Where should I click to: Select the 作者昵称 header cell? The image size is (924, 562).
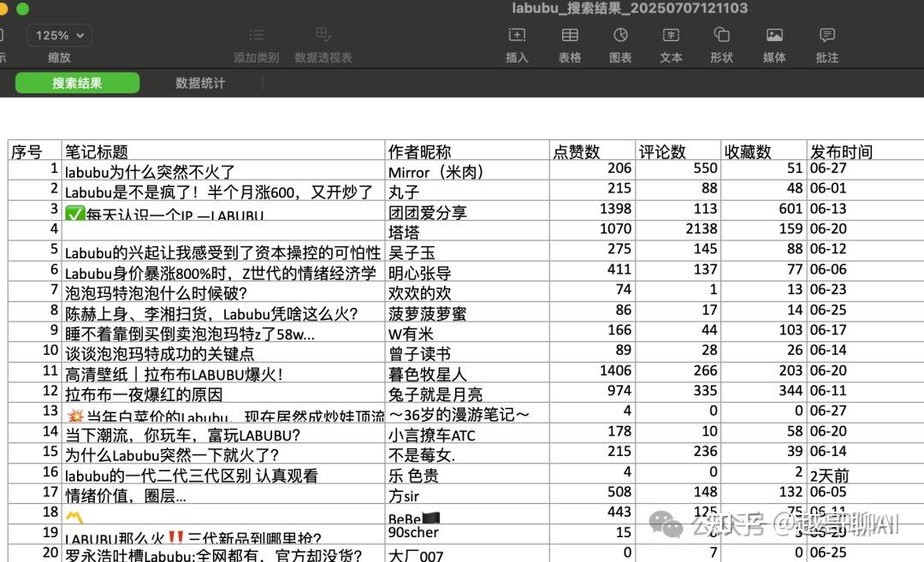coord(467,151)
